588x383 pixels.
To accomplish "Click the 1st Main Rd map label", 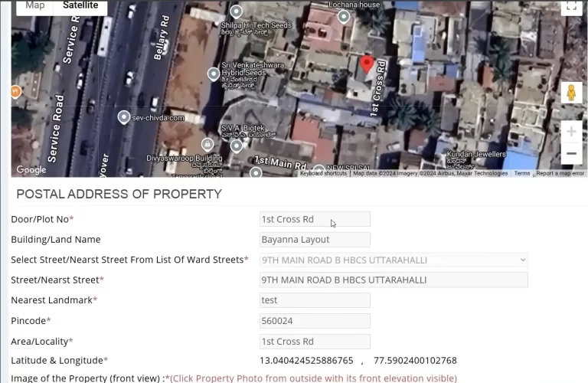I will 280,162.
